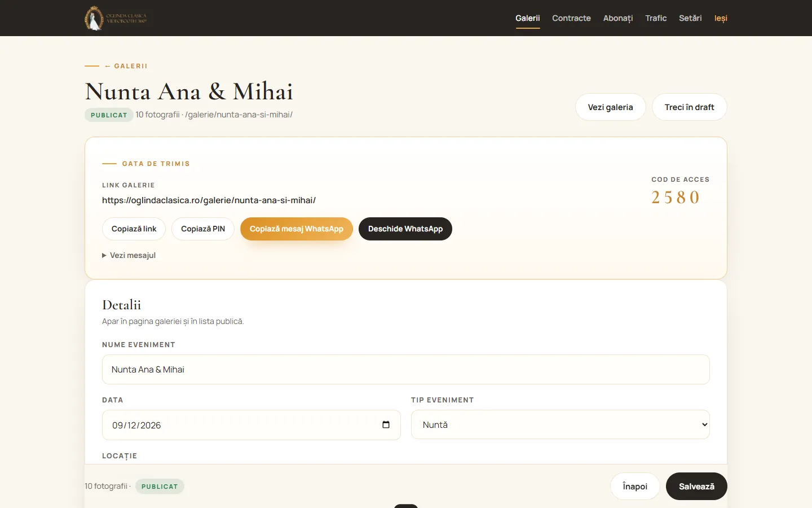The width and height of the screenshot is (812, 508).
Task: Click the Copiază mesaj WhatsApp button
Action: pos(297,229)
